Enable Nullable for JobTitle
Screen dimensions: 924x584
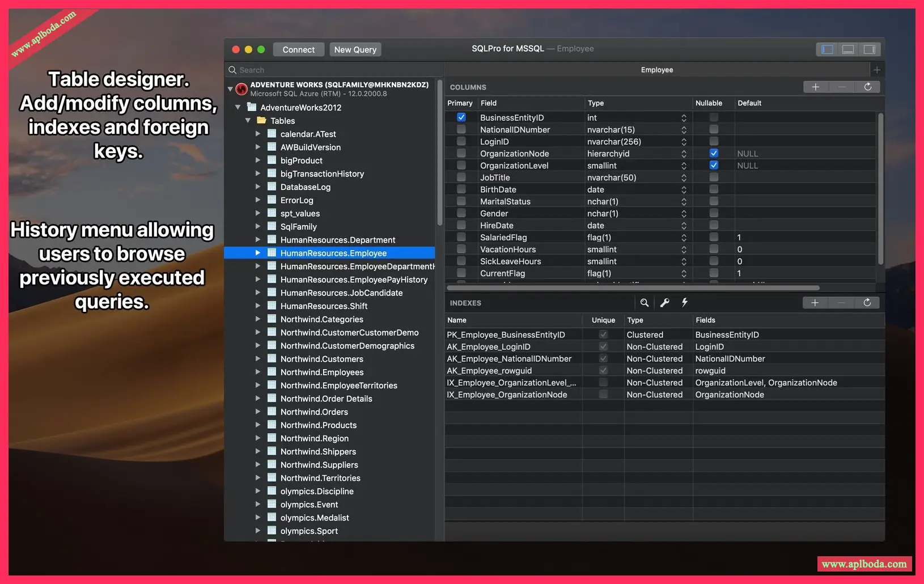point(714,177)
